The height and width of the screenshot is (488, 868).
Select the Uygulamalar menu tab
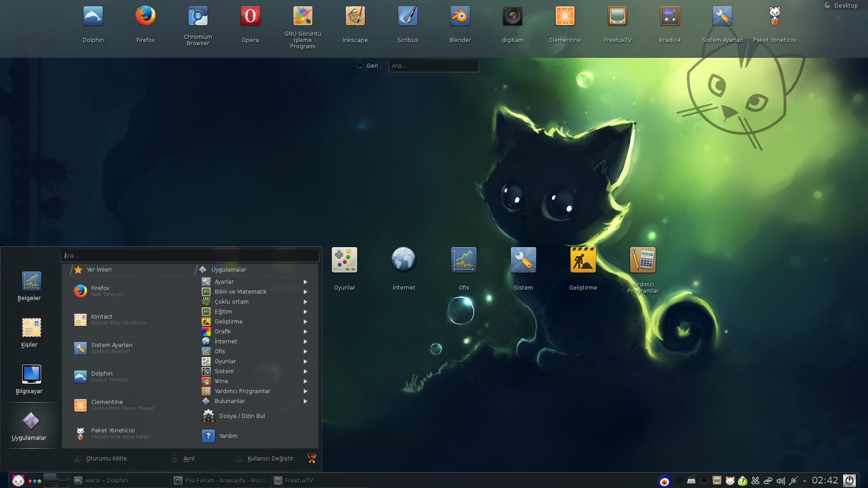coord(229,269)
